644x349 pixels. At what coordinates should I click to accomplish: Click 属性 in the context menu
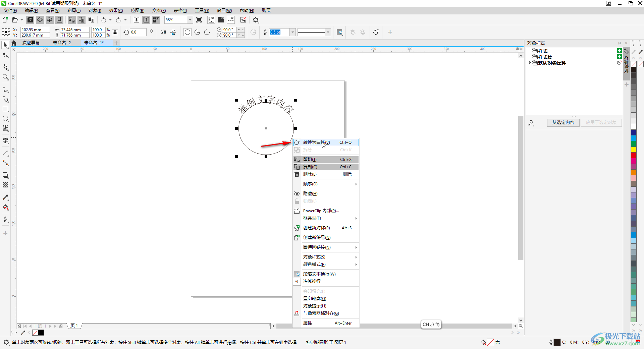[x=308, y=323]
